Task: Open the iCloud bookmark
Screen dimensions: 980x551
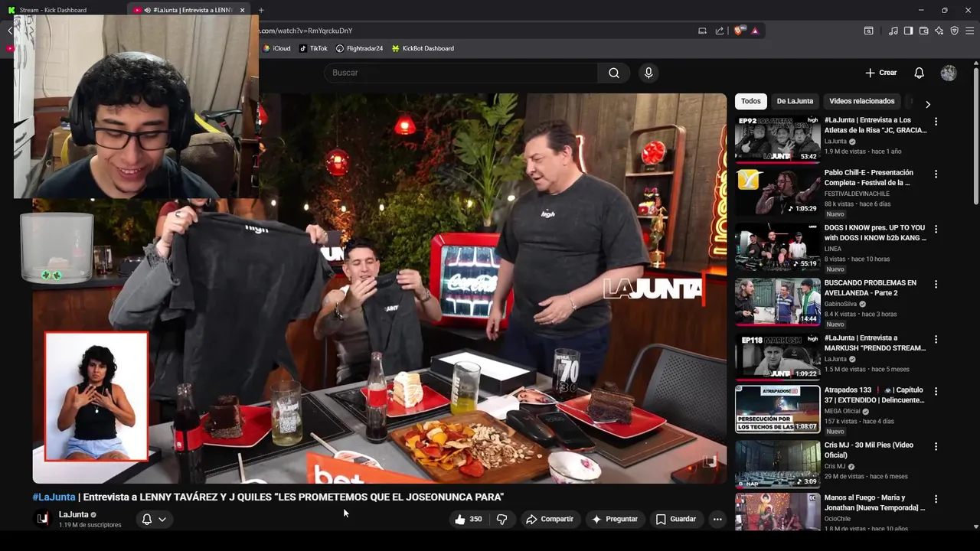Action: [x=276, y=48]
